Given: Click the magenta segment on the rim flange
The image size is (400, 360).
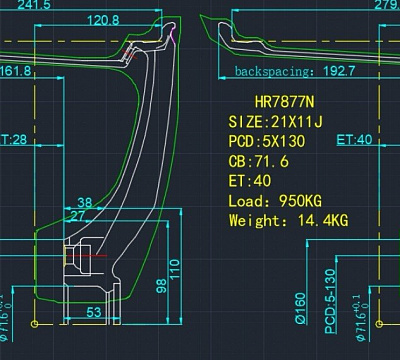Looking at the screenshot, I should click(x=173, y=36).
